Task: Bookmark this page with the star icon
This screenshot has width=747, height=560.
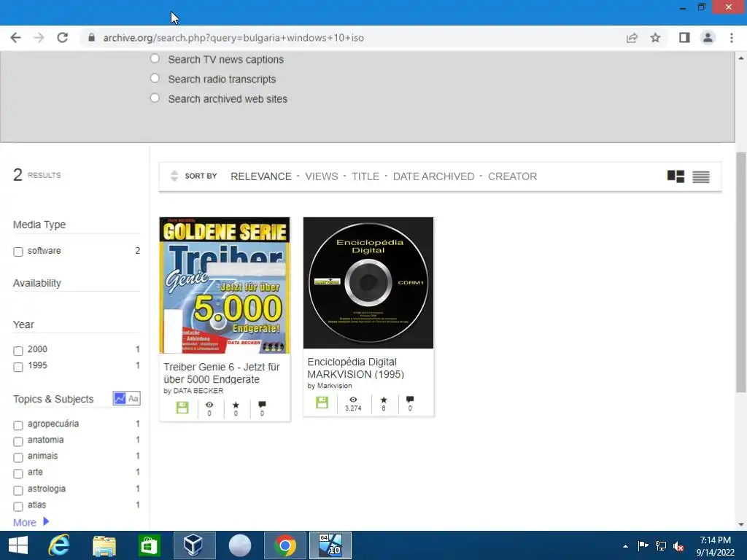Action: [656, 38]
